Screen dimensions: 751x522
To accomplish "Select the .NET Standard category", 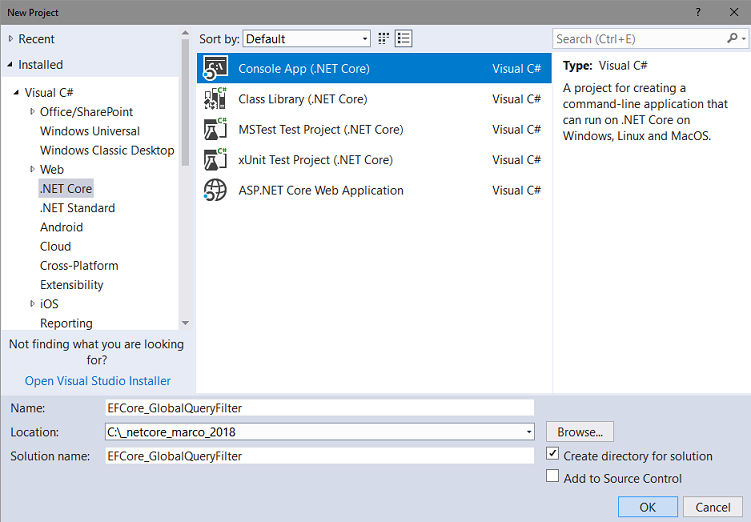I will [x=77, y=208].
